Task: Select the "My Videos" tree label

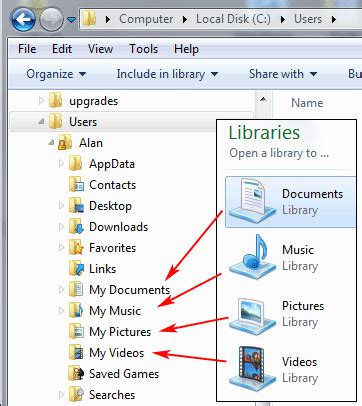Action: pos(117,353)
